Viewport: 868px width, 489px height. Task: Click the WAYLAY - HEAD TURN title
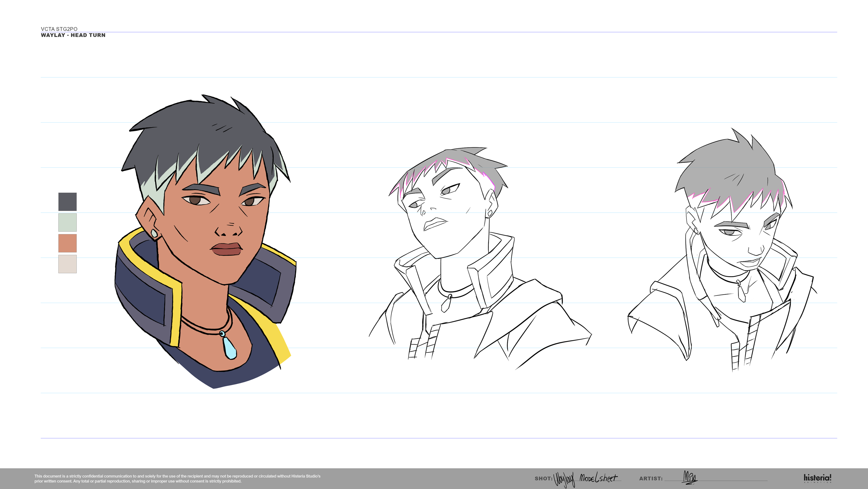point(73,35)
